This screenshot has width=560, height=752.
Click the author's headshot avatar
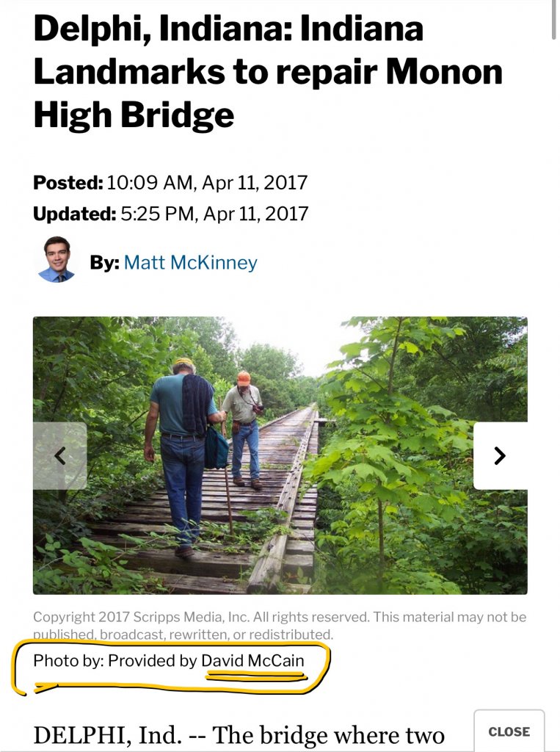click(x=56, y=259)
